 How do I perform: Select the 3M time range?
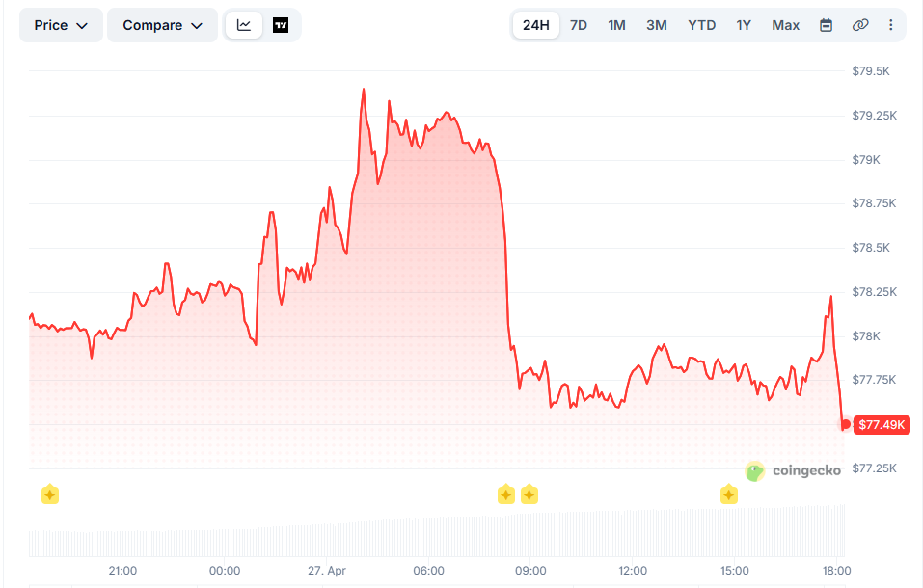[657, 25]
